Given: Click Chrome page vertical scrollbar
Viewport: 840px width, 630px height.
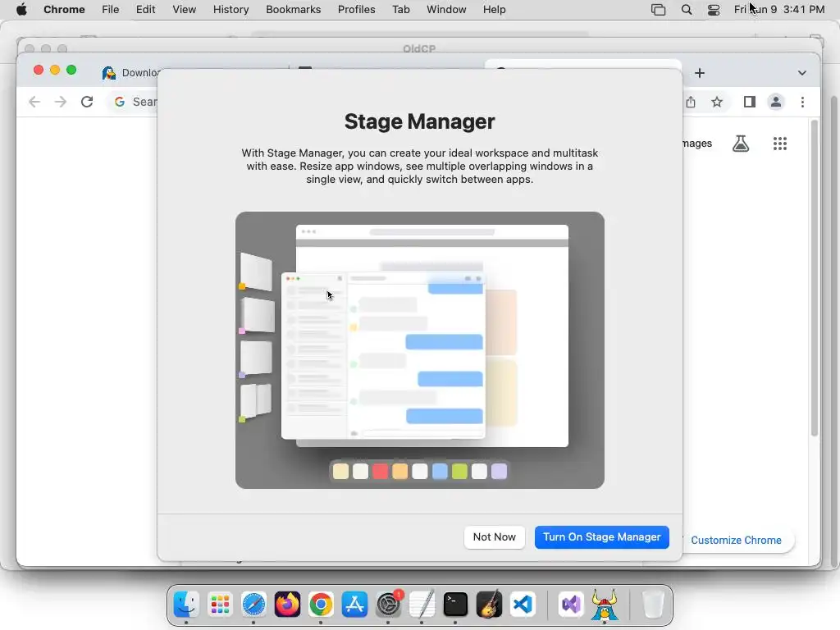Looking at the screenshot, I should 815,278.
